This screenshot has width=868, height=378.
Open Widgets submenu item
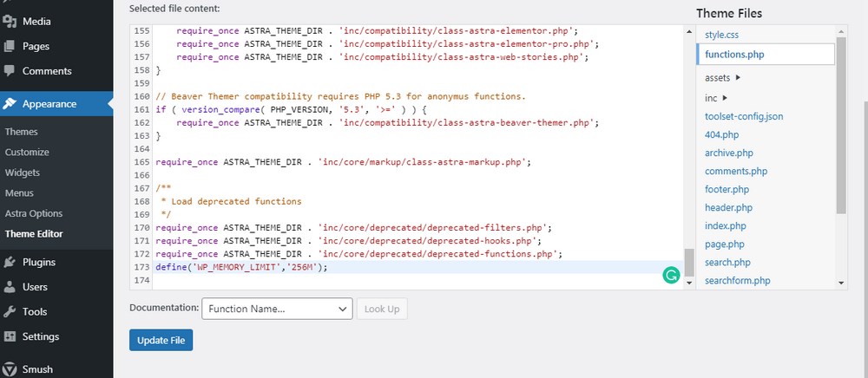[x=23, y=173]
